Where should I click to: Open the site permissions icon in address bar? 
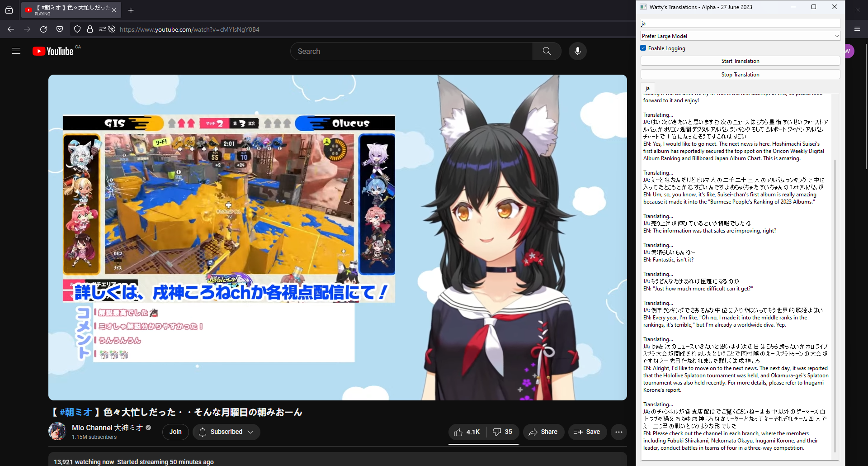click(x=102, y=29)
